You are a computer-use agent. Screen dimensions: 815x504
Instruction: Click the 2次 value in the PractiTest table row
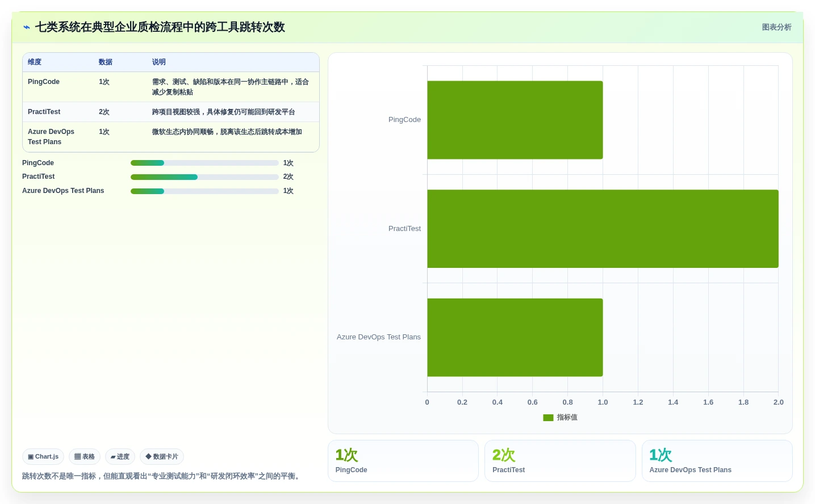104,112
